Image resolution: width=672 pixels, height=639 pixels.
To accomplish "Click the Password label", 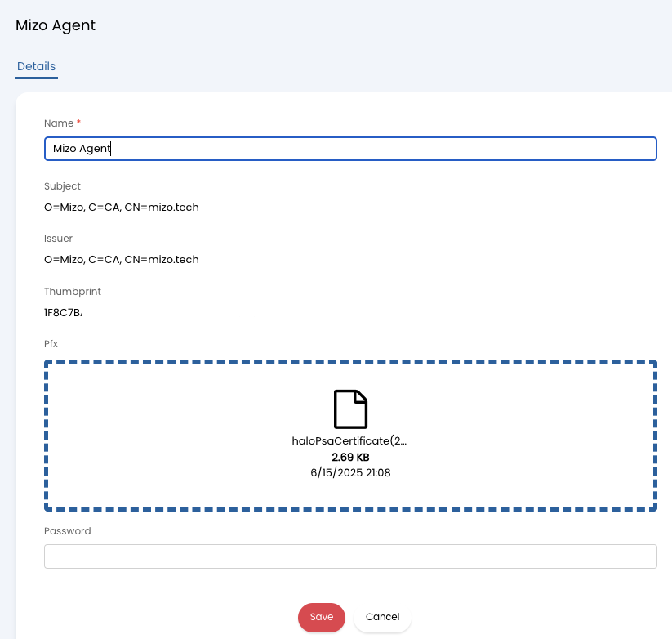I will click(x=67, y=531).
